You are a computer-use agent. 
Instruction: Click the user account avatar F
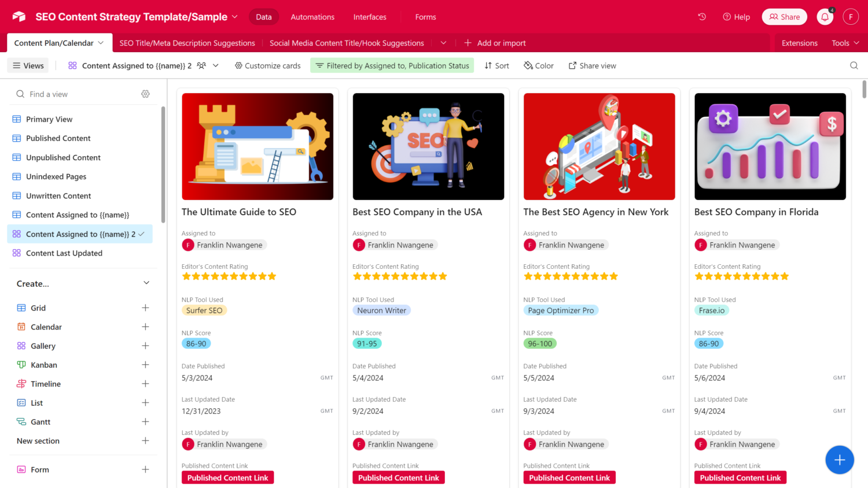click(850, 17)
